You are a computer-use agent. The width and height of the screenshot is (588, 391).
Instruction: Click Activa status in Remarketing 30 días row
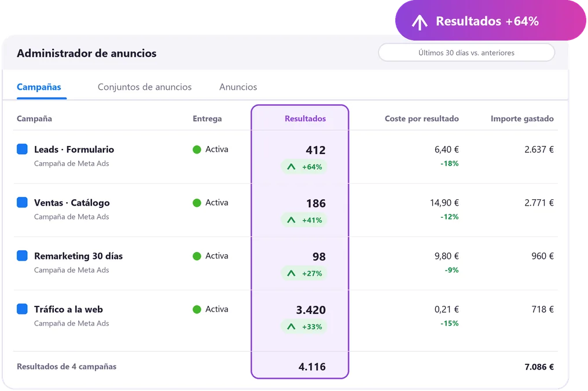pos(217,256)
